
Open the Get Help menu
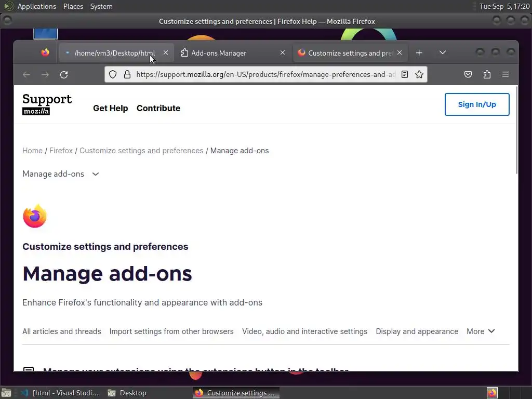point(110,108)
